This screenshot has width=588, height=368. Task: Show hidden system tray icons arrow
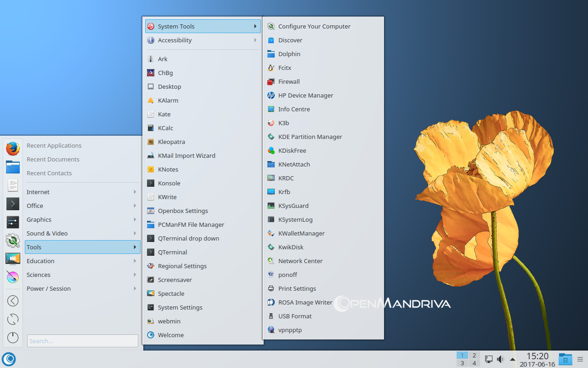pos(513,359)
